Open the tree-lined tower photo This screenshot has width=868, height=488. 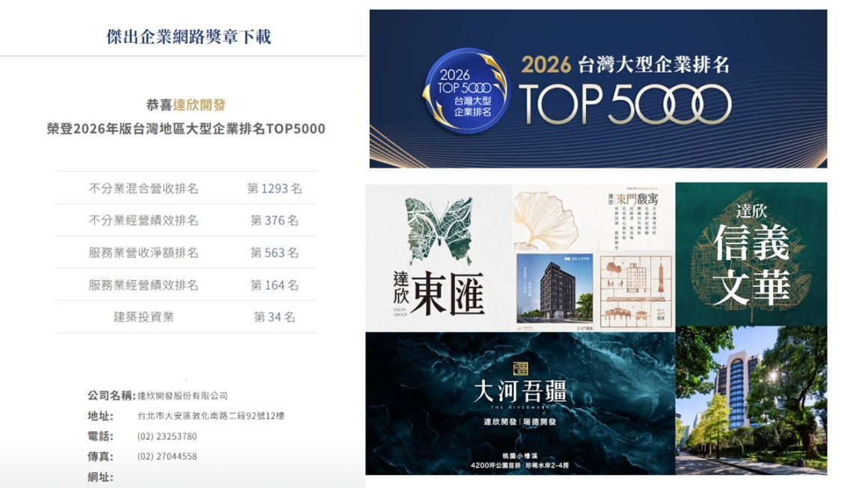coord(751,400)
